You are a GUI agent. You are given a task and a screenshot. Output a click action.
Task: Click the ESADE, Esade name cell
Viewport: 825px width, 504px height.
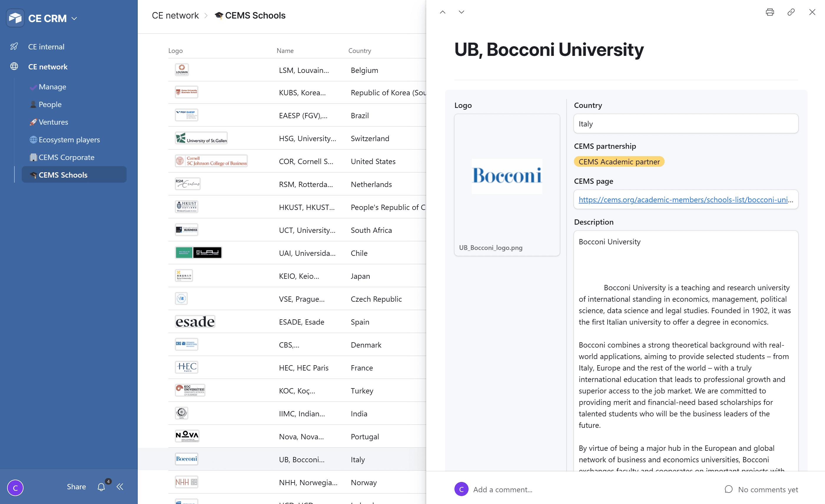point(301,322)
